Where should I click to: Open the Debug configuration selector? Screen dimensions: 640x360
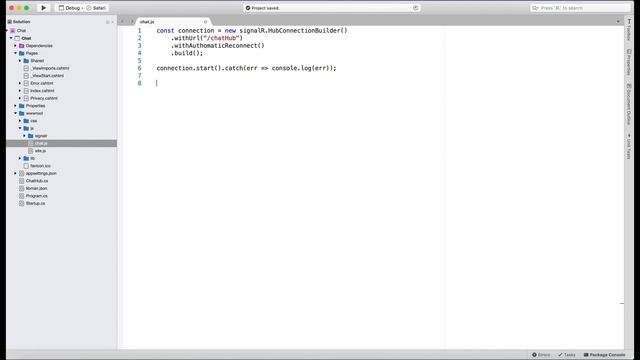[x=69, y=8]
